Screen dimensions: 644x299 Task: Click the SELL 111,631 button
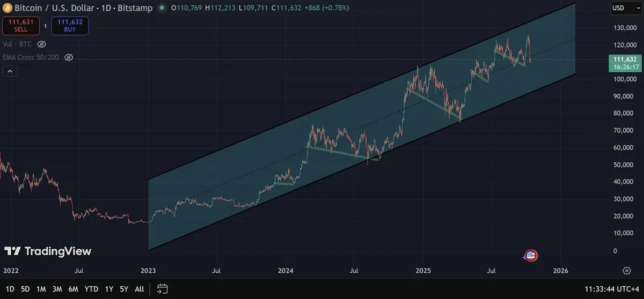click(21, 25)
